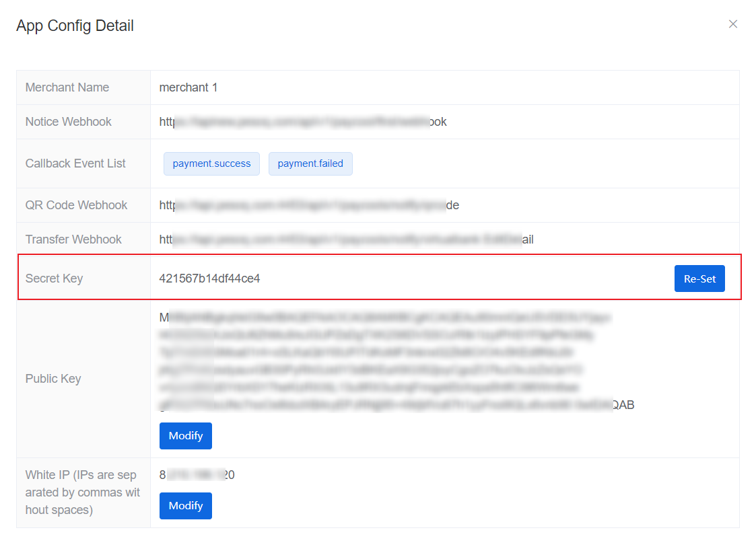Close the App Config Detail dialog
The width and height of the screenshot is (756, 553).
pos(733,24)
